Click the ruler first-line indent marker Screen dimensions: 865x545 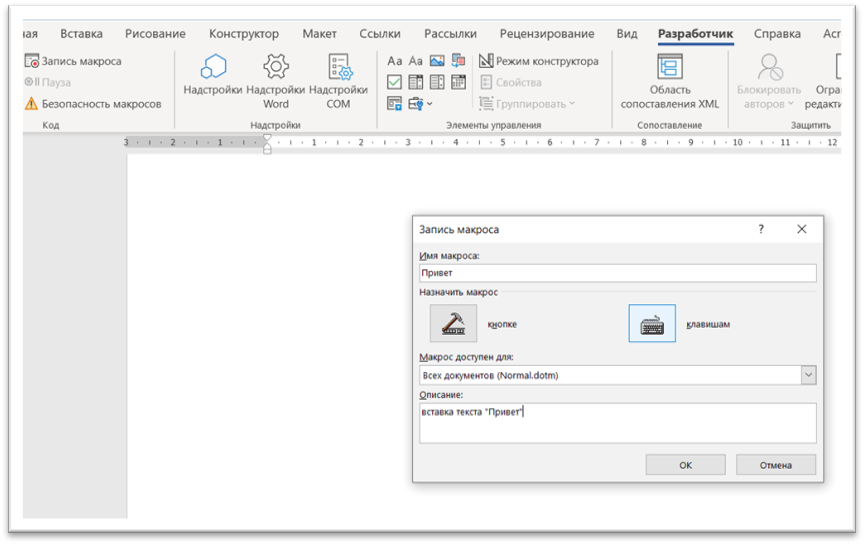tap(267, 137)
